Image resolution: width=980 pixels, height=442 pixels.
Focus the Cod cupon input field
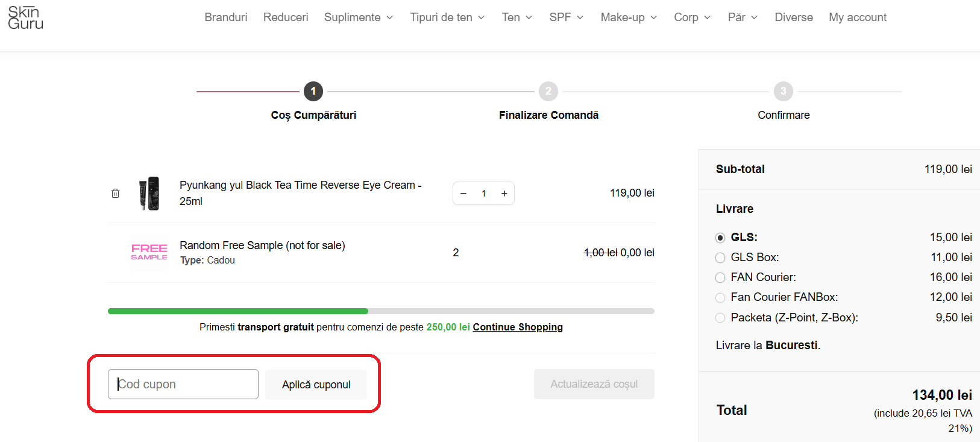tap(183, 384)
